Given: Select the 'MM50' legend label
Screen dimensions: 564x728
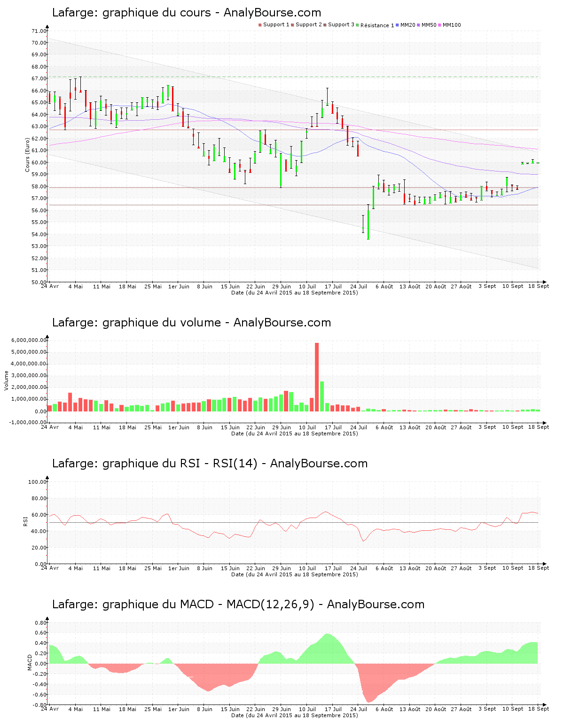Looking at the screenshot, I should pyautogui.click(x=429, y=25).
